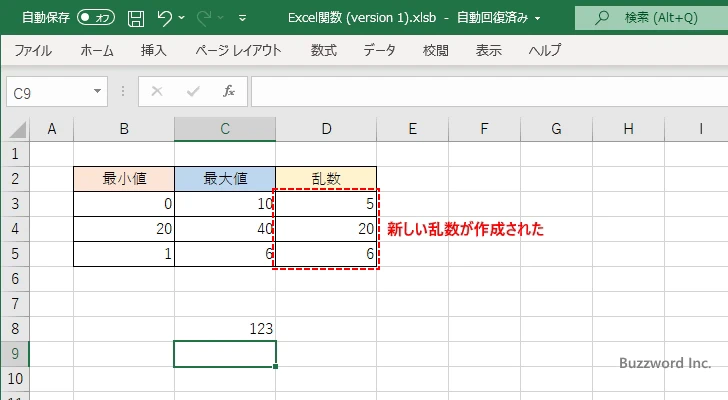
Task: Toggle the AutoSave switch
Action: click(x=96, y=17)
